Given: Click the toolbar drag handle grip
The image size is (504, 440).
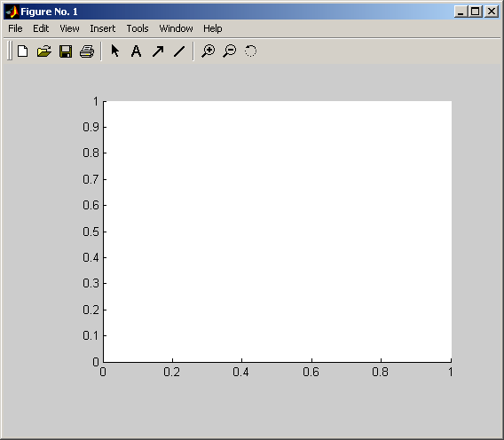Looking at the screenshot, I should coord(10,51).
